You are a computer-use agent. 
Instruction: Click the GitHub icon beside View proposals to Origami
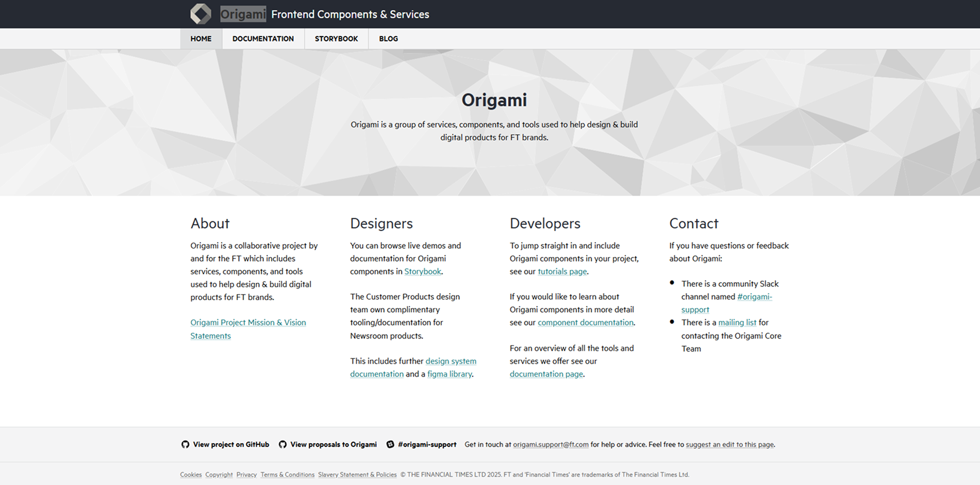click(283, 444)
